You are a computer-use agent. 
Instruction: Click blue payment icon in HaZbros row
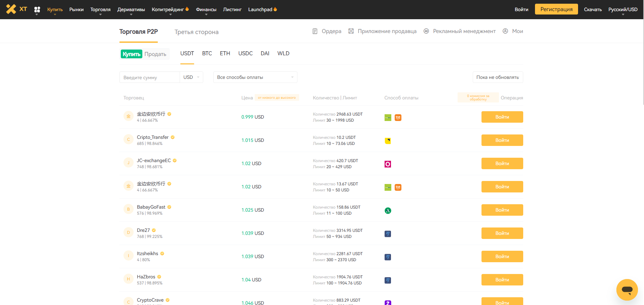pyautogui.click(x=388, y=280)
